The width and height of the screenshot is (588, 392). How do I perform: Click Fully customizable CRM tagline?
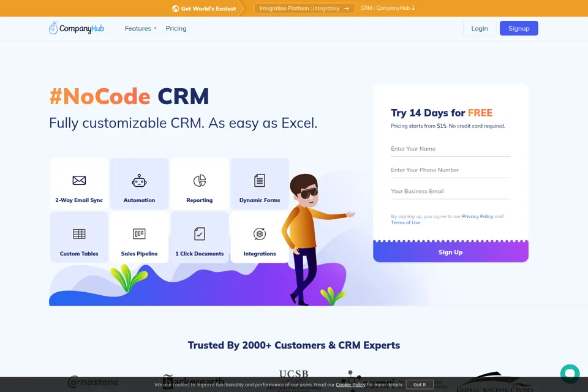[183, 123]
